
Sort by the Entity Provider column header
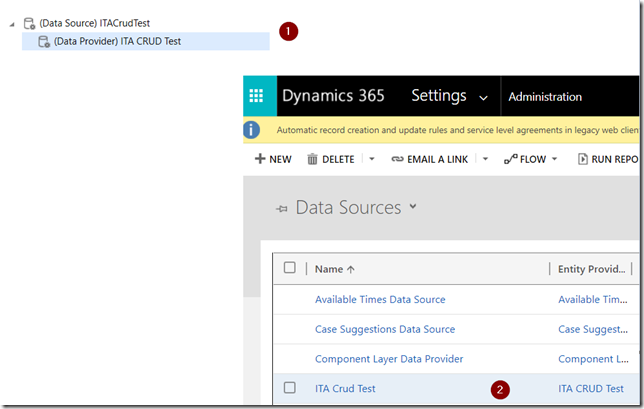pos(591,269)
